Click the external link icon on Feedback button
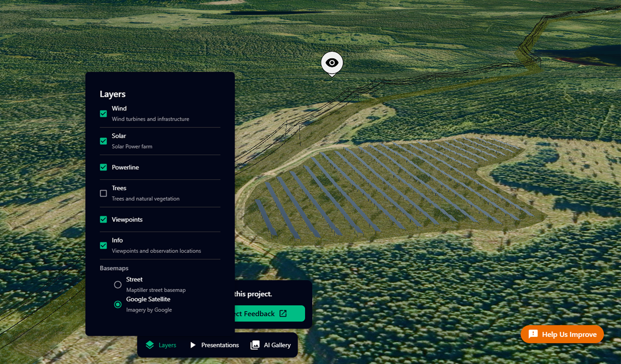 tap(283, 314)
